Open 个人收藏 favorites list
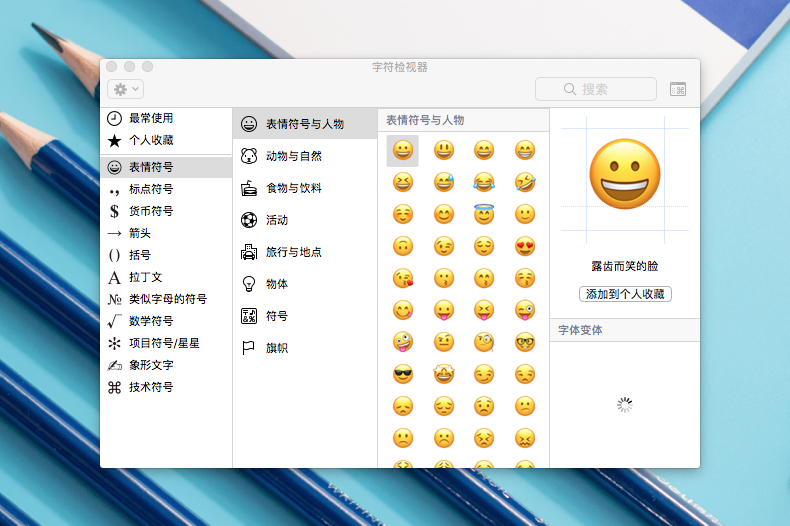 166,140
